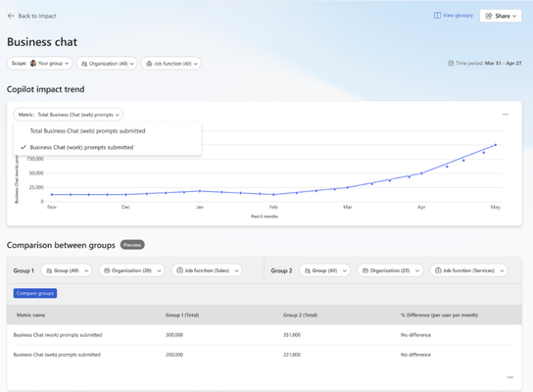Expand the Scope Your group dropdown
This screenshot has width=533, height=392.
pos(40,64)
